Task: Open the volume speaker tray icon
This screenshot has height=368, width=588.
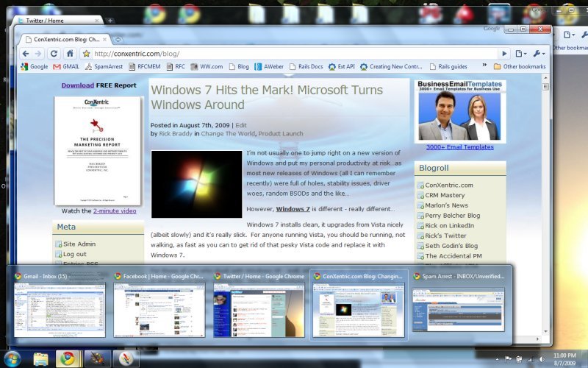Action: (x=542, y=359)
